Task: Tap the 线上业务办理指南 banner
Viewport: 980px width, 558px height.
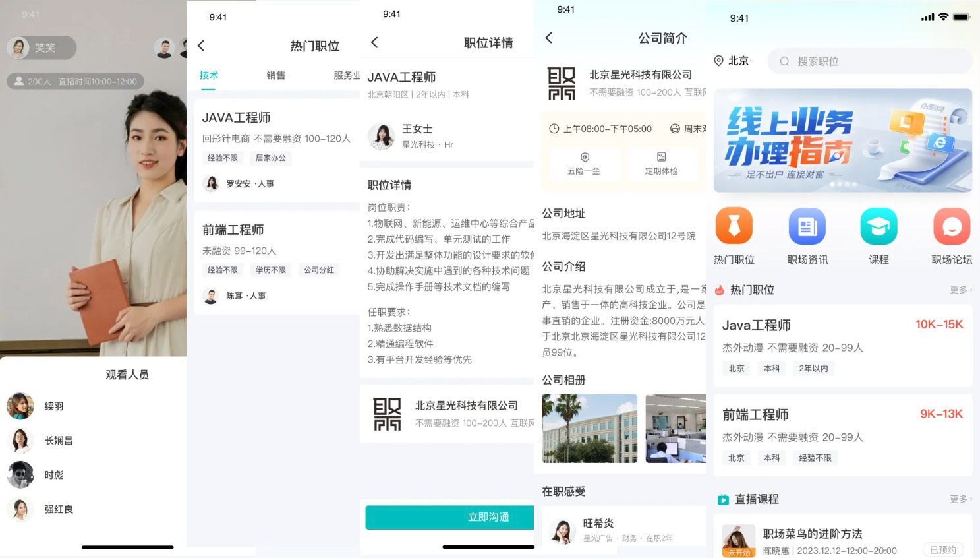Action: coord(842,140)
